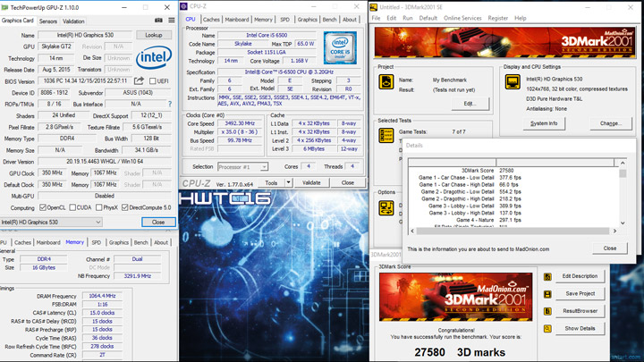Click the Change... display settings button
The width and height of the screenshot is (644, 362).
[x=611, y=123]
